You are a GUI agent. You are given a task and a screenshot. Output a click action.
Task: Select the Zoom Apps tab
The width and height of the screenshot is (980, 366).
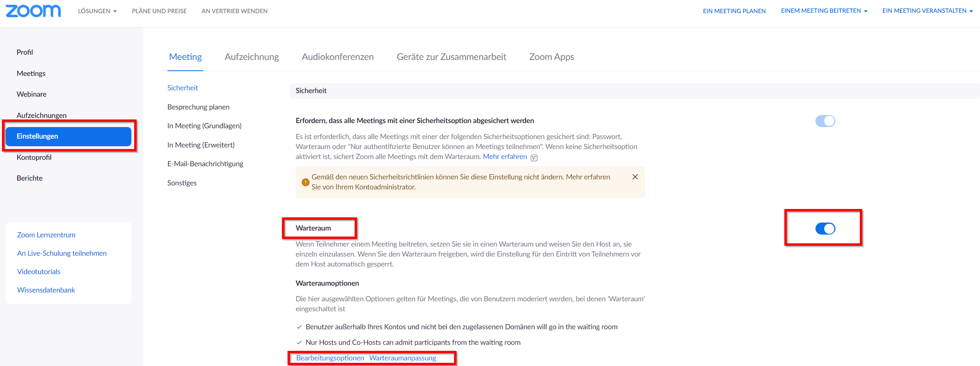(x=551, y=57)
